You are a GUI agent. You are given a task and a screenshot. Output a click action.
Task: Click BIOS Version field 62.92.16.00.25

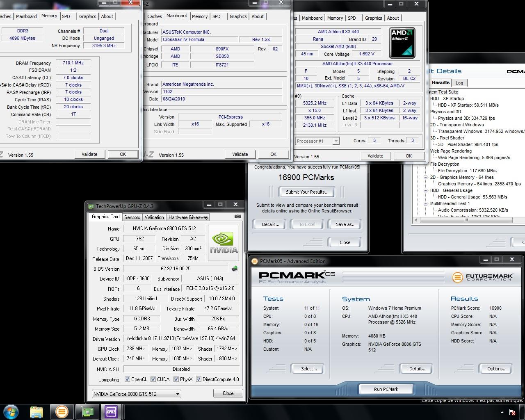[x=176, y=269]
